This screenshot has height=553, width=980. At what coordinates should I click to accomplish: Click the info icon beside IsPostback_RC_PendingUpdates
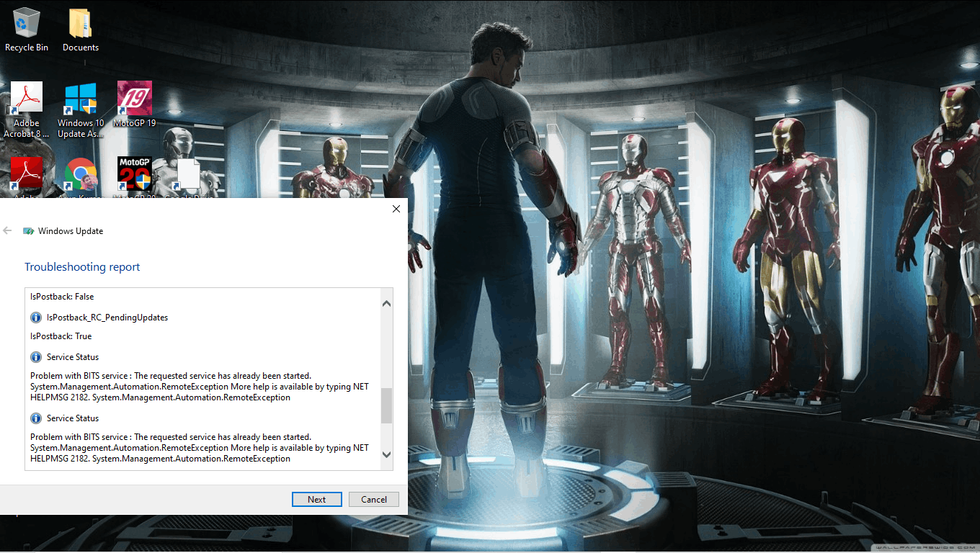[x=36, y=318]
